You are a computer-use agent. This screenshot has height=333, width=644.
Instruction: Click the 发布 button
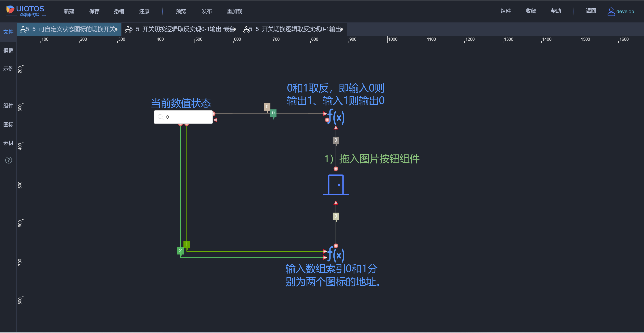point(206,11)
